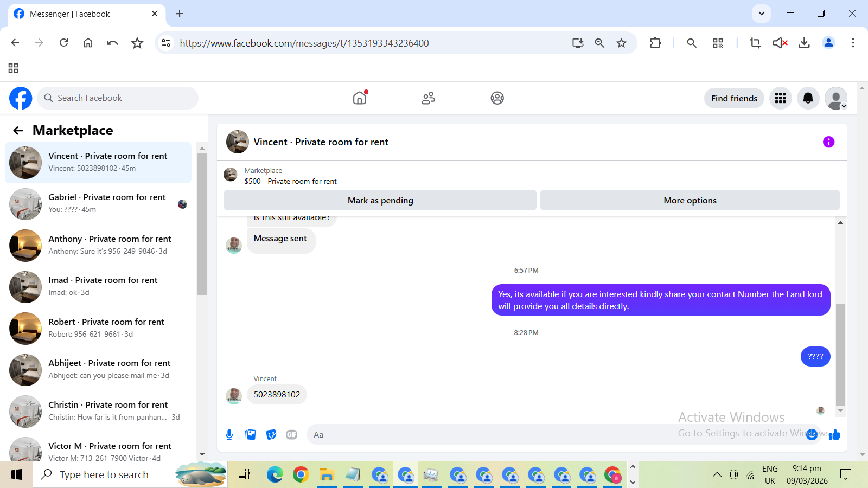The height and width of the screenshot is (488, 868).
Task: Close the Messenger | Facebook tab
Action: coord(155,14)
